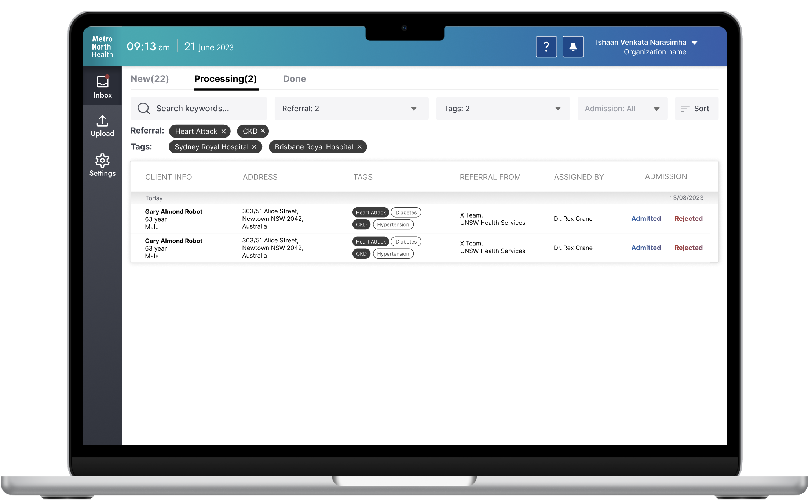Screen dimensions: 812x504
Task: Switch to the Done tab
Action: (x=294, y=79)
